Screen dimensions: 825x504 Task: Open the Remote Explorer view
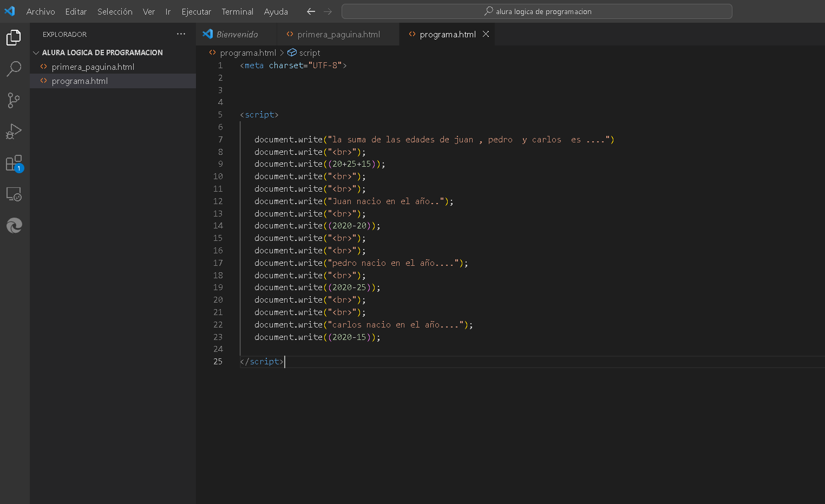14,194
